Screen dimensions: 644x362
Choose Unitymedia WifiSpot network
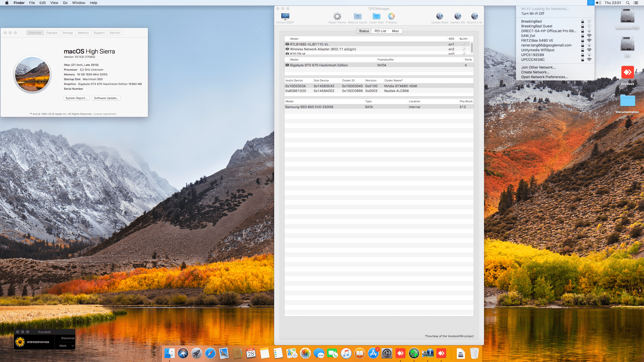[555, 50]
